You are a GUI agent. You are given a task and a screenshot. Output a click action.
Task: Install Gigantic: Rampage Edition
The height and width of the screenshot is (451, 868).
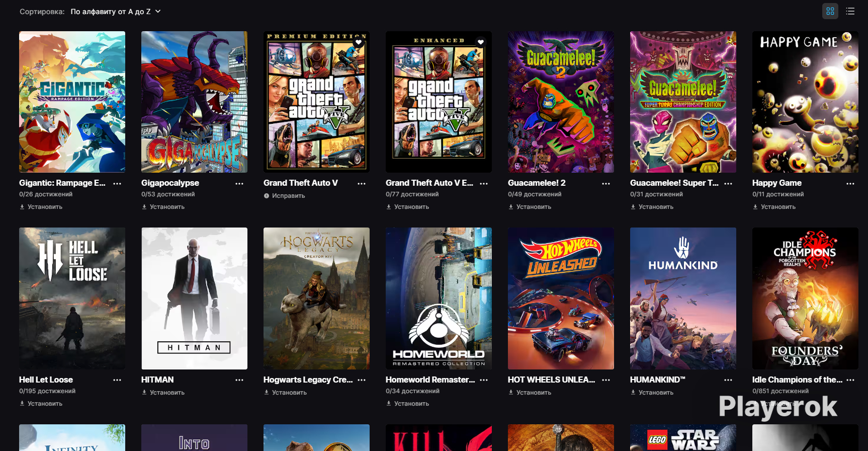click(x=41, y=207)
